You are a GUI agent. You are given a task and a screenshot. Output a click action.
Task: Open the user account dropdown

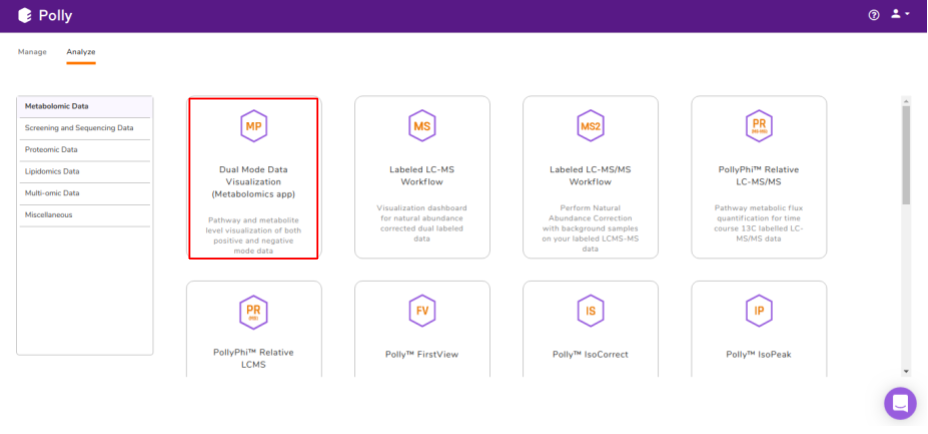point(900,14)
